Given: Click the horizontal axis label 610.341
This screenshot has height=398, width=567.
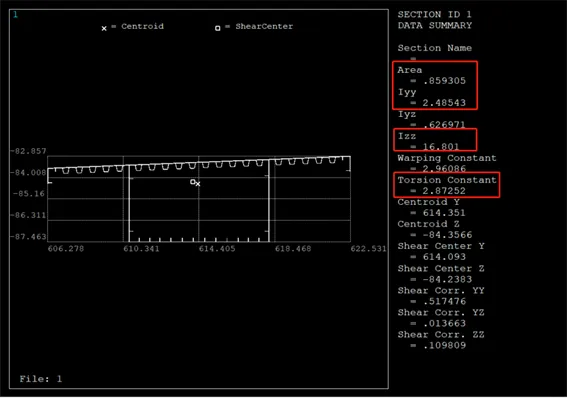Looking at the screenshot, I should click(141, 249).
